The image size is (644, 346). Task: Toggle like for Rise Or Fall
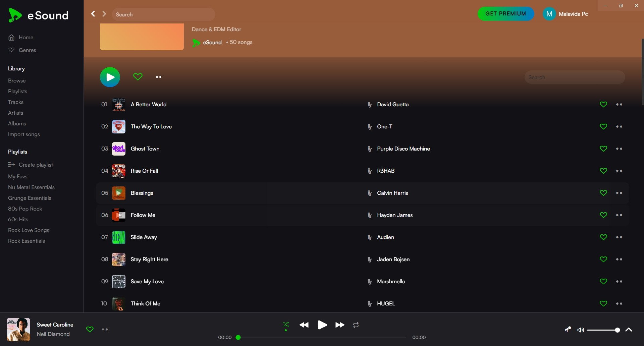coord(603,171)
